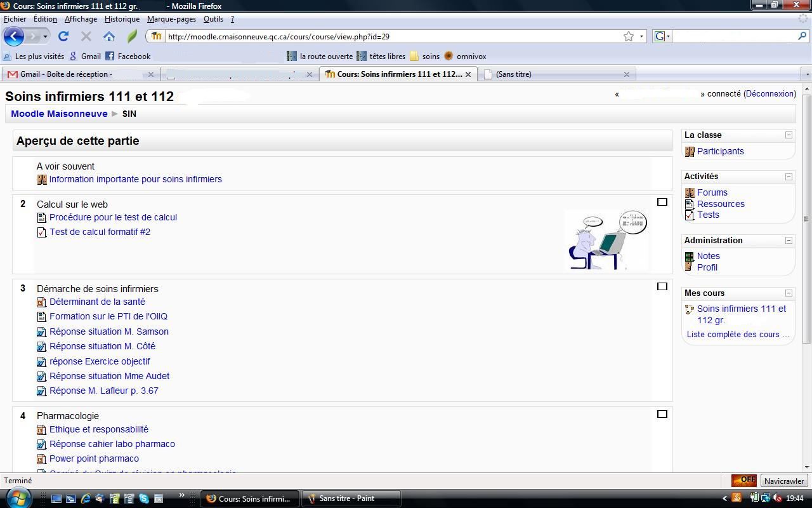Show only section 4 Pharmacologie
The width and height of the screenshot is (812, 508).
pos(662,414)
